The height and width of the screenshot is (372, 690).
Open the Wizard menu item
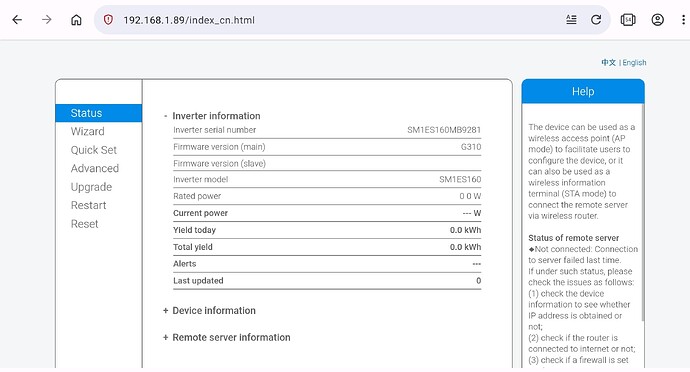(88, 131)
